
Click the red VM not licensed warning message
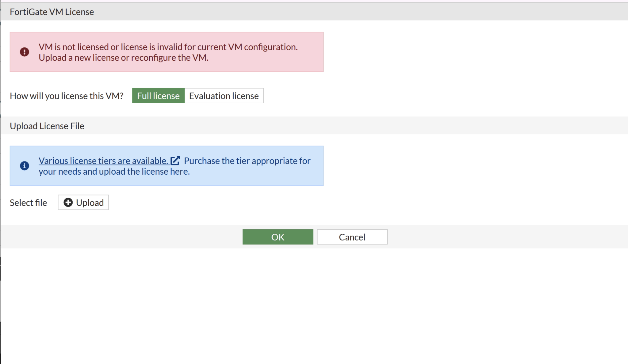pos(168,52)
